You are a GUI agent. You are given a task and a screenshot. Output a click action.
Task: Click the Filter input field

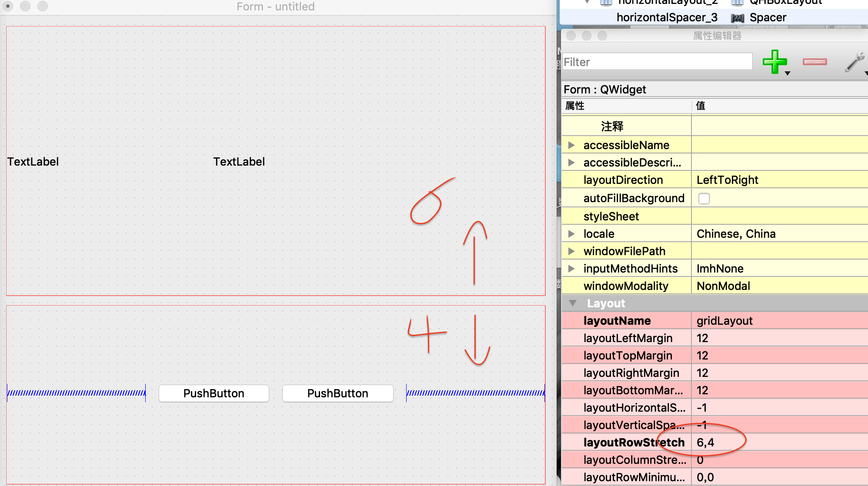click(x=657, y=62)
